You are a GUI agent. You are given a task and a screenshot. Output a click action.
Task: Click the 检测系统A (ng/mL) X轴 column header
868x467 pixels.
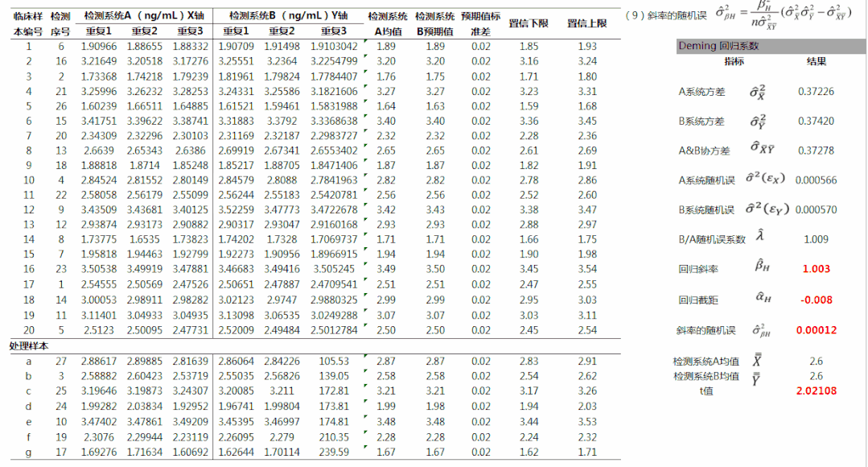(143, 16)
